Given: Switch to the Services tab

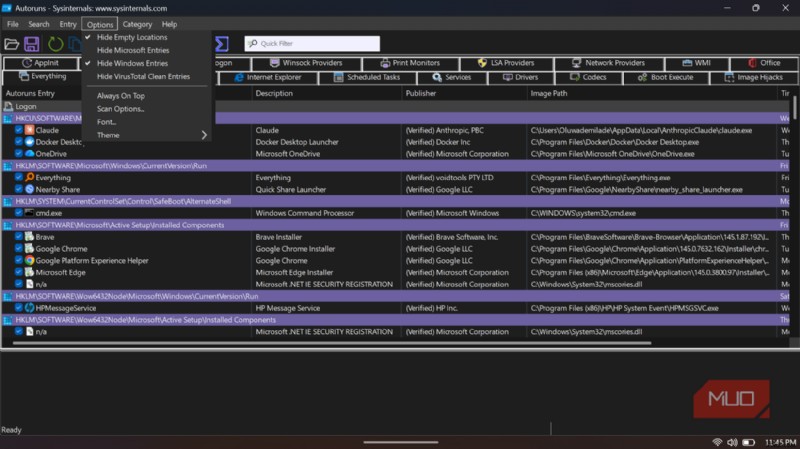Looking at the screenshot, I should (452, 78).
